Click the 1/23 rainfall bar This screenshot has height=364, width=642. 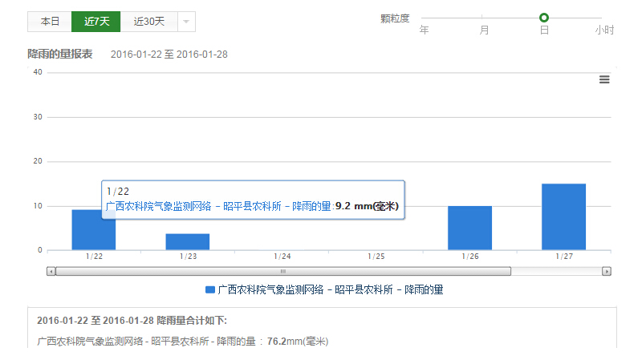coord(188,241)
